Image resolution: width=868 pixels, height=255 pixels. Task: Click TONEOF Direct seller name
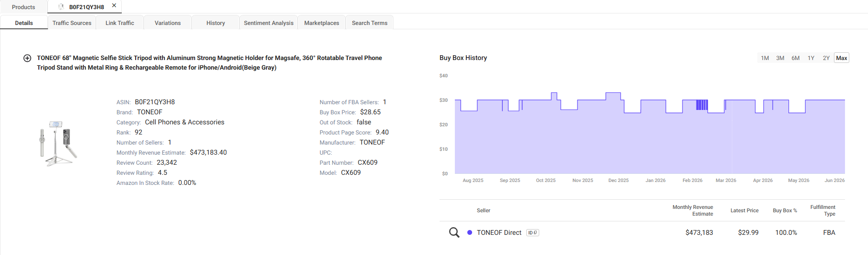[499, 232]
